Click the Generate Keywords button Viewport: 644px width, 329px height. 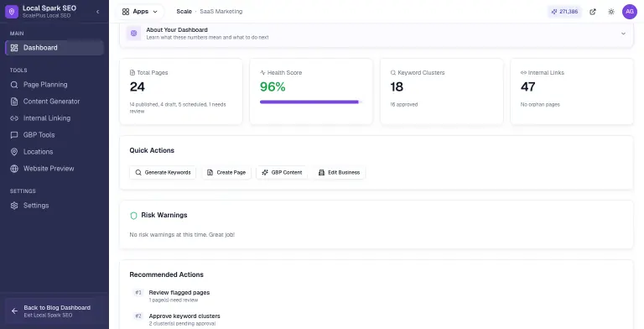click(163, 173)
